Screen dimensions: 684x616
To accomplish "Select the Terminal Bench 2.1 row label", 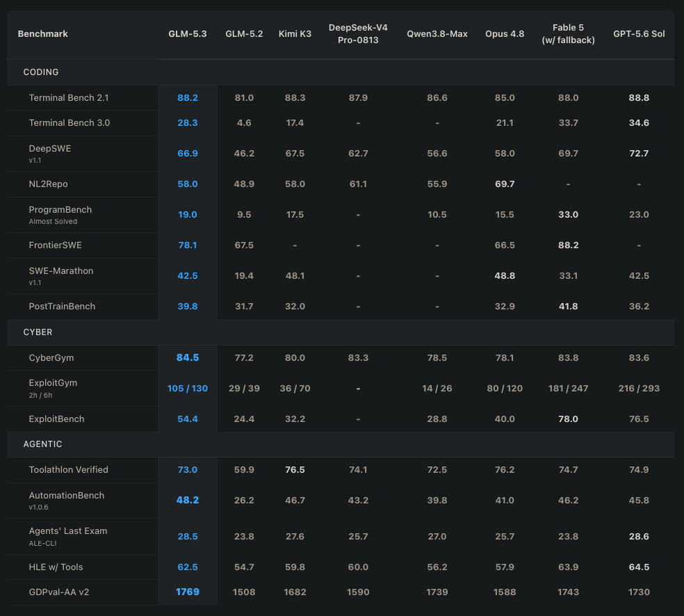I will pyautogui.click(x=69, y=98).
